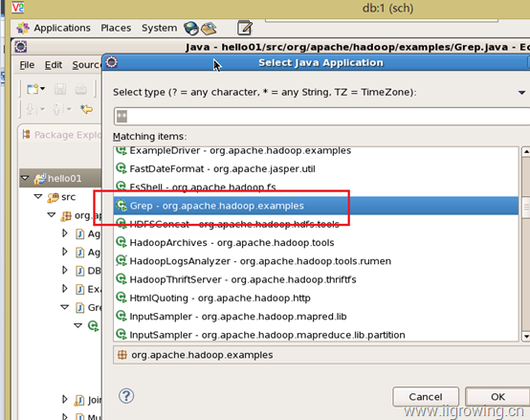This screenshot has height=420, width=530.
Task: Launch the web browser globe icon
Action: pos(191,29)
